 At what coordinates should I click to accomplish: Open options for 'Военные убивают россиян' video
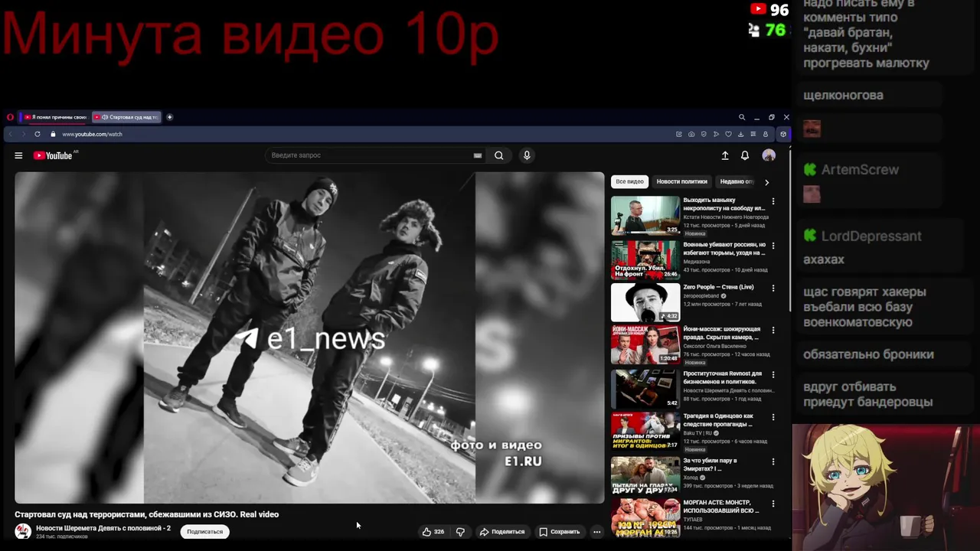pos(773,246)
